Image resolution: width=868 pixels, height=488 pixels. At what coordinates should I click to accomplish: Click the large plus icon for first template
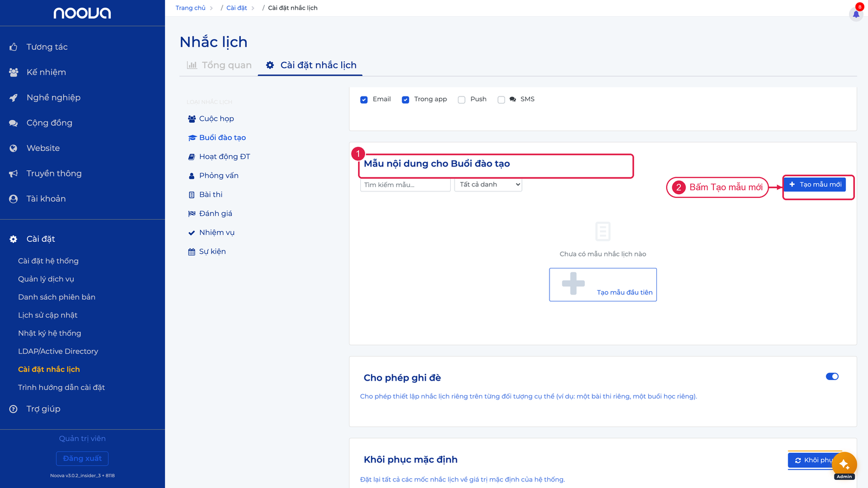[x=573, y=284]
